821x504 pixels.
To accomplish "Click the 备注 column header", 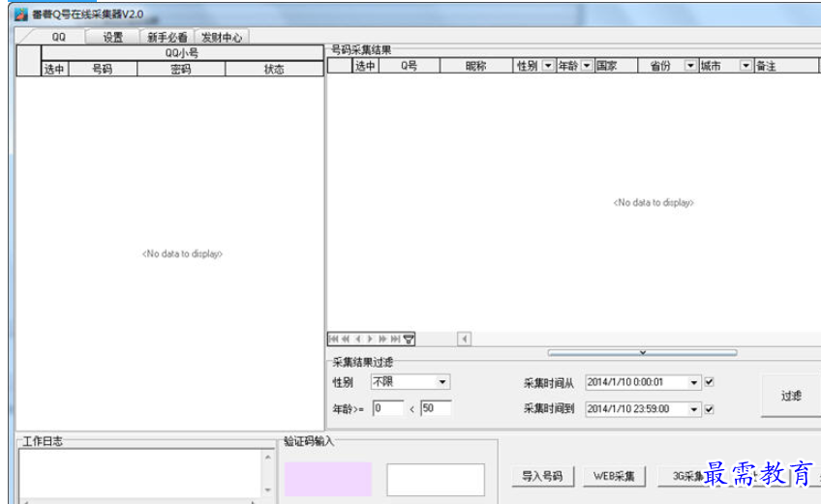I will tap(786, 66).
